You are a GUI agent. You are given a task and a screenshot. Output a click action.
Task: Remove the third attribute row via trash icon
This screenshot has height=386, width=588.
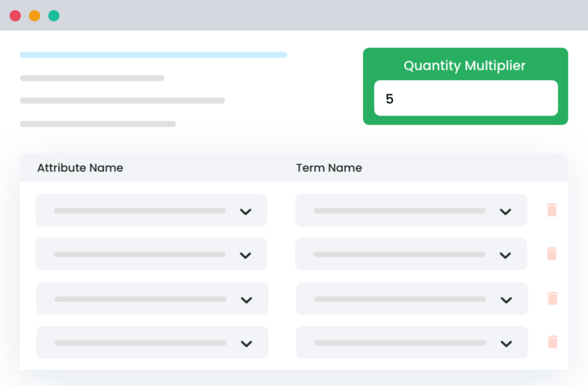[552, 299]
